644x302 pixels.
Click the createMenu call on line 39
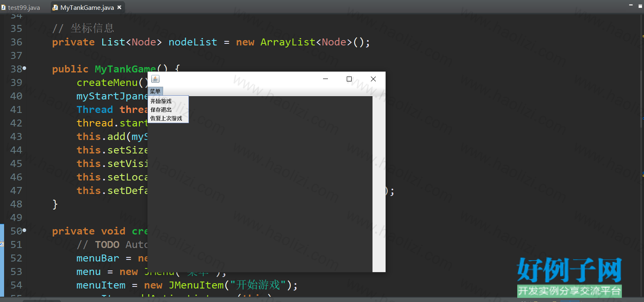coord(107,83)
